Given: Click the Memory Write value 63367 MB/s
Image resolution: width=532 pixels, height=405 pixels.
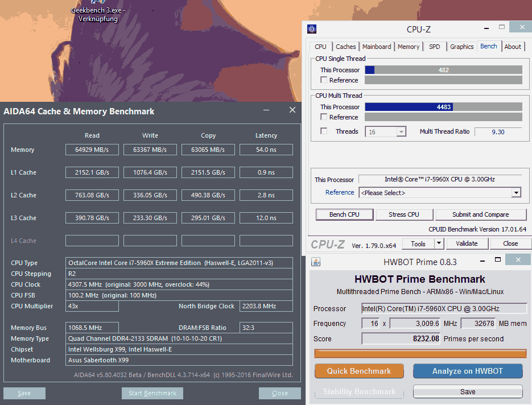Looking at the screenshot, I should click(x=150, y=150).
